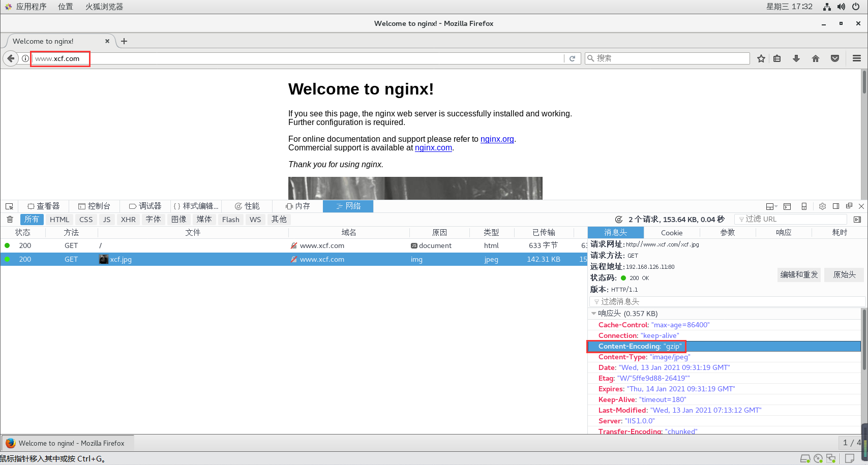Go to the Firefox home page icon
This screenshot has width=868, height=465.
coord(816,58)
